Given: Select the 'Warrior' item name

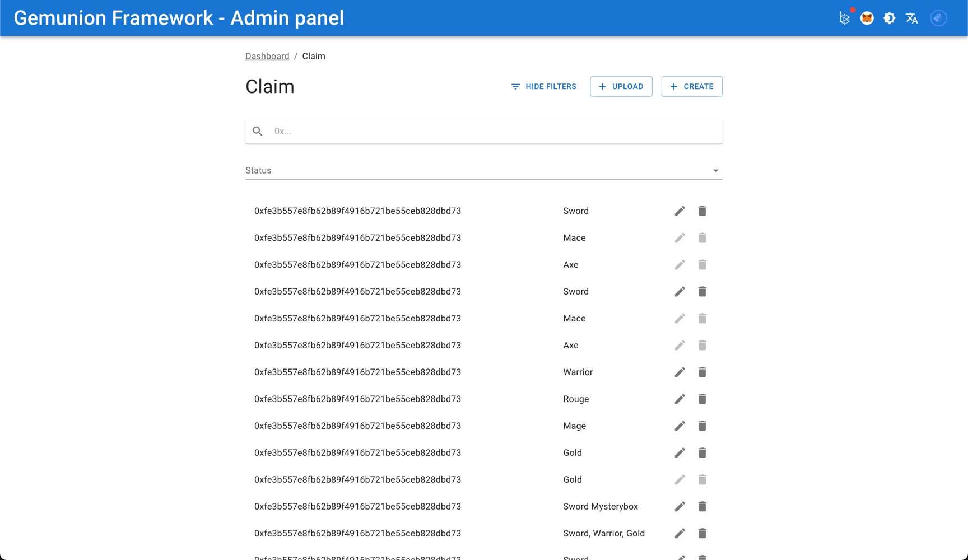Looking at the screenshot, I should 578,372.
